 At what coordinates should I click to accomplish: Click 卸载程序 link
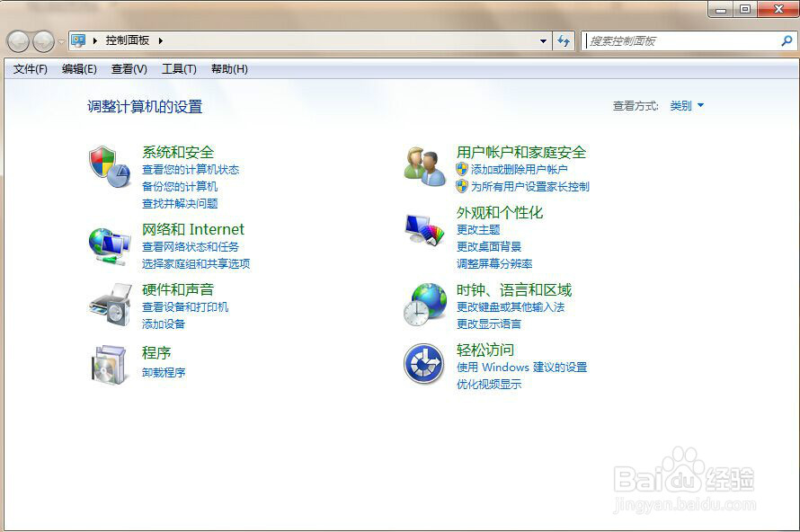(164, 372)
